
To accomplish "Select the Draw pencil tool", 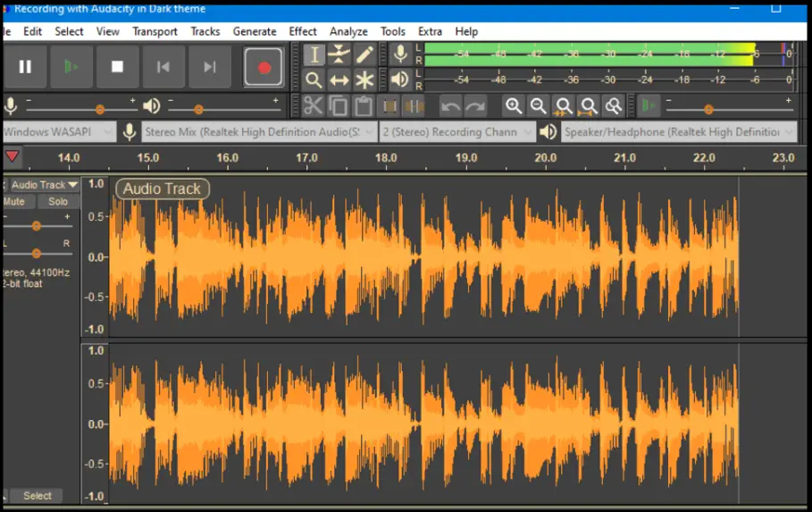I will [364, 55].
